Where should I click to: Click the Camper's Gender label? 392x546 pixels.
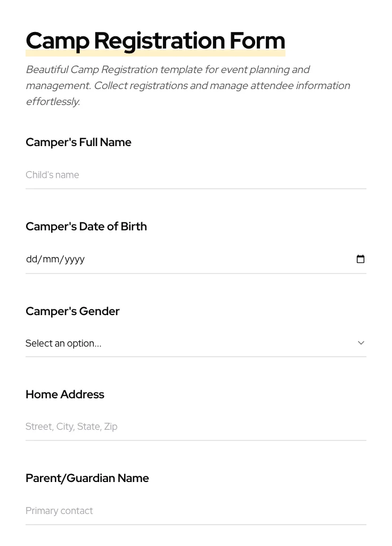pos(72,311)
